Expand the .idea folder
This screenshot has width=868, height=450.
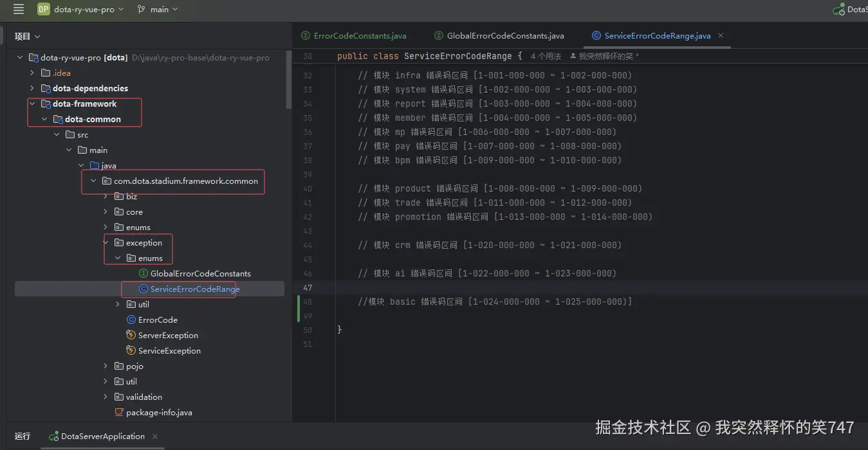(32, 73)
